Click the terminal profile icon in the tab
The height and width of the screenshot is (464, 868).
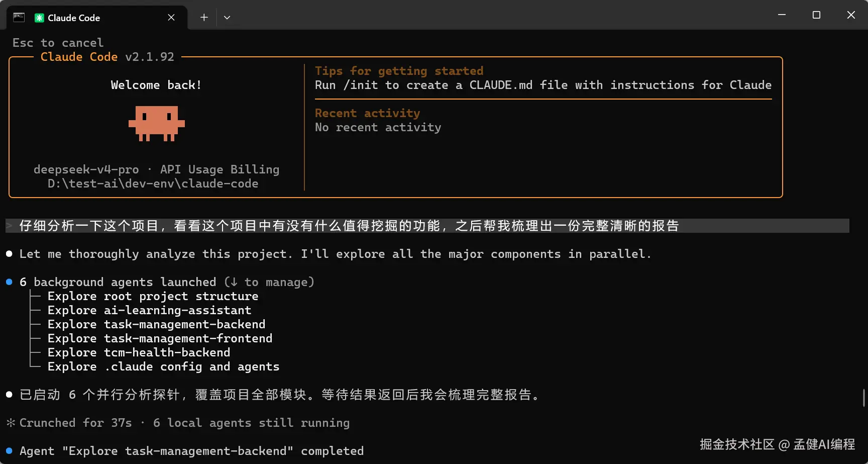coord(19,18)
